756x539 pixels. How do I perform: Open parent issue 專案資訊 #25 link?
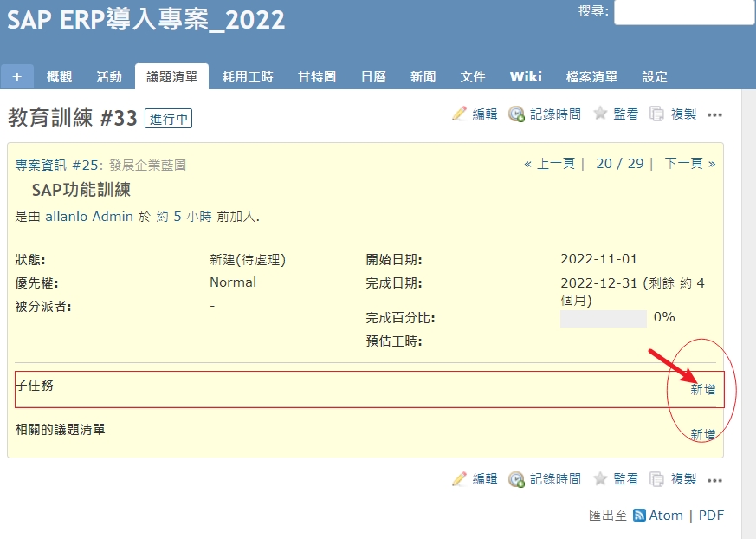[59, 165]
